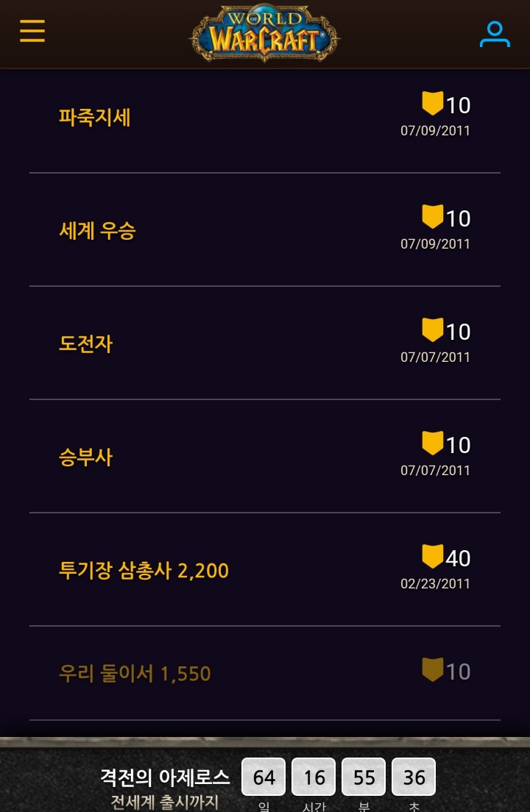Tap the shield icon beside 승부사

tap(432, 444)
